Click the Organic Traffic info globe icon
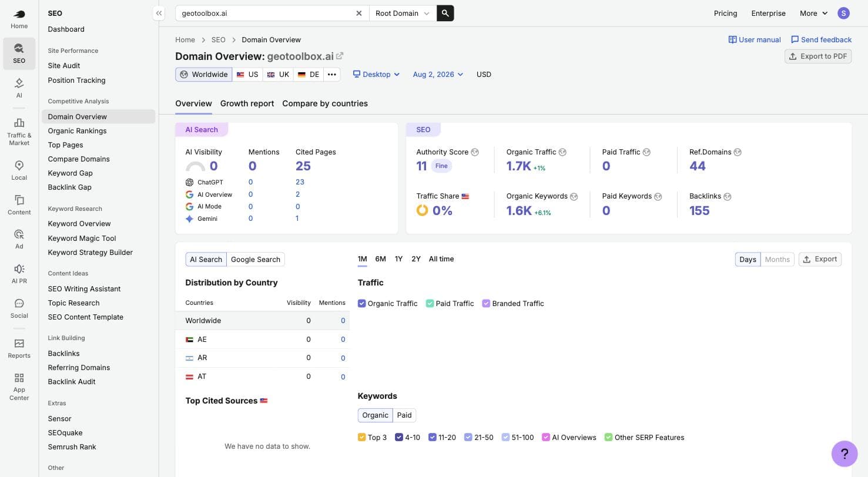The width and height of the screenshot is (868, 477). [x=562, y=152]
